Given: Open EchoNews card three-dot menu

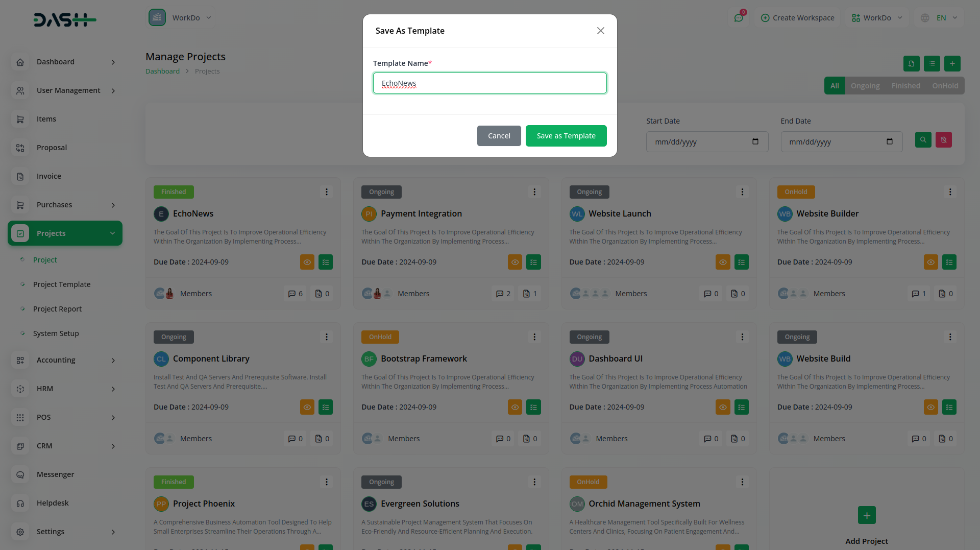Looking at the screenshot, I should [x=327, y=192].
